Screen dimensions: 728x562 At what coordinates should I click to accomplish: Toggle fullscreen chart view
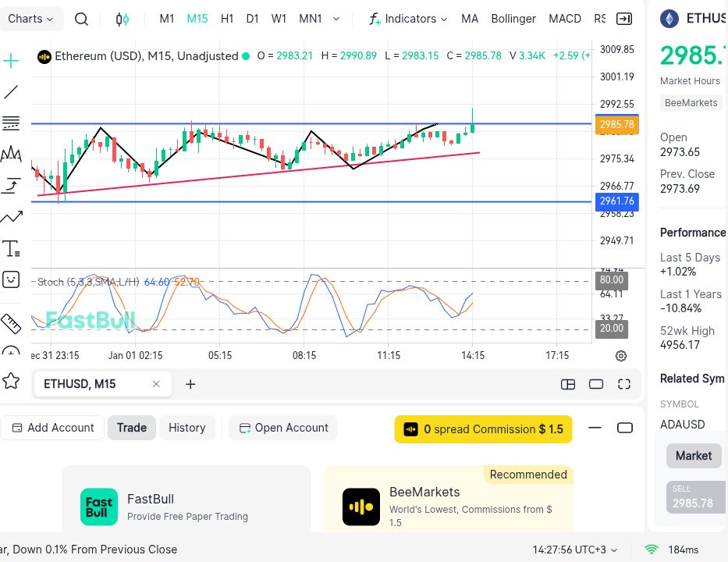coord(624,384)
